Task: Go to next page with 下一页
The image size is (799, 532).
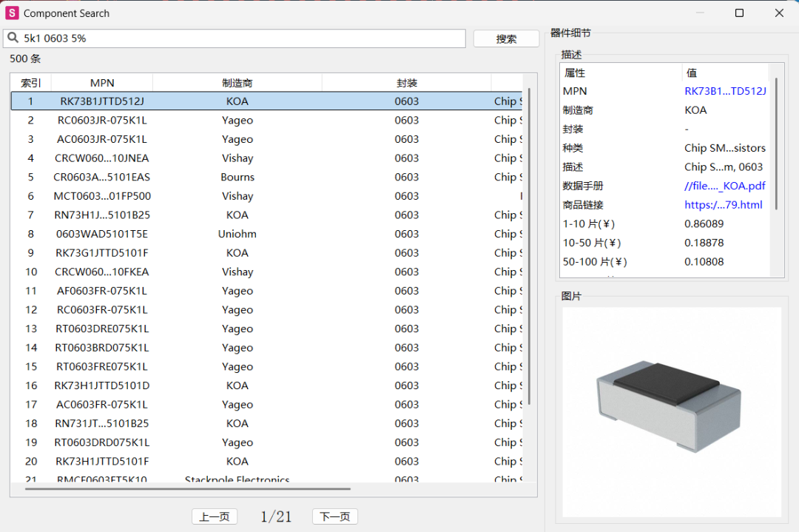Action: tap(335, 516)
